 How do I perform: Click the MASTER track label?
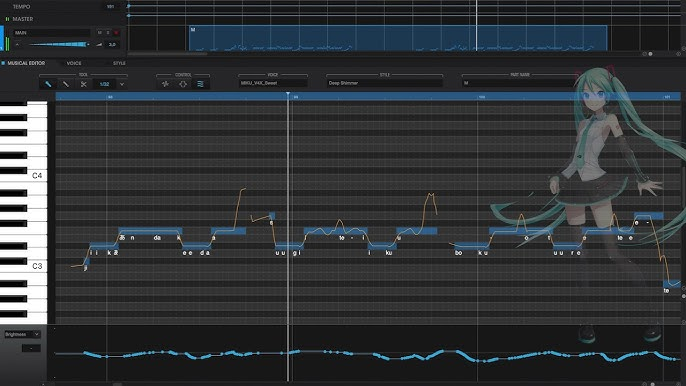tap(23, 19)
